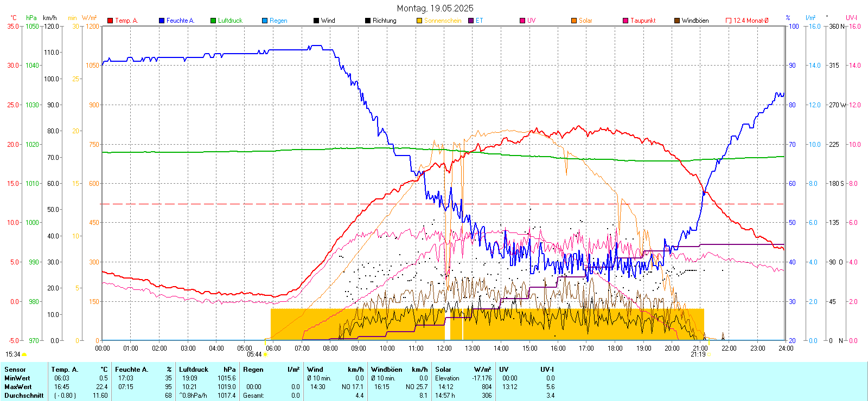This screenshot has height=401, width=868.
Task: Click the yellow icon beside 15:34
Action: pos(24,354)
